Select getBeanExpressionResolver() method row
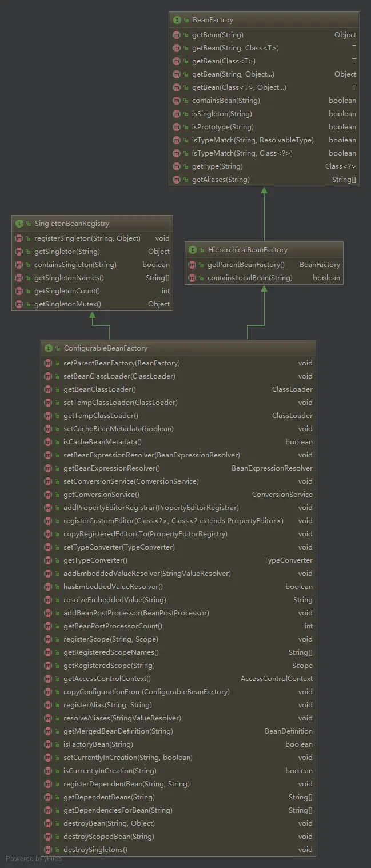371x868 pixels. (178, 468)
